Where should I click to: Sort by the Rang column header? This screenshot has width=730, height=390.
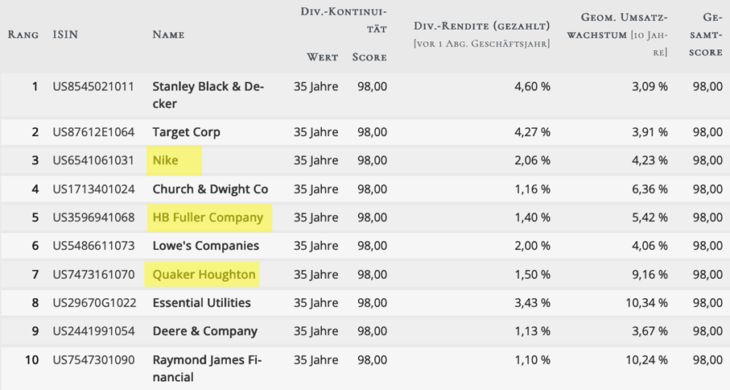23,34
